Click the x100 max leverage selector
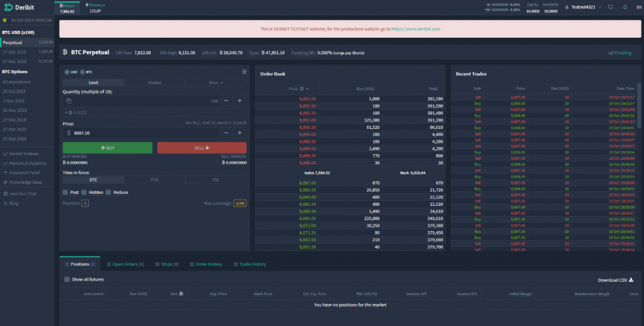The image size is (644, 326). [x=240, y=203]
